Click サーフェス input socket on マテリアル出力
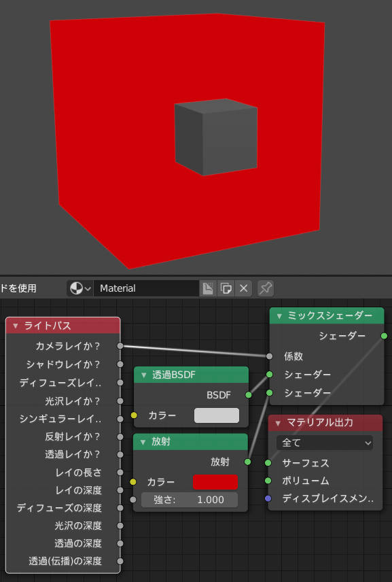Viewport: 392px width, 582px height. pos(268,462)
